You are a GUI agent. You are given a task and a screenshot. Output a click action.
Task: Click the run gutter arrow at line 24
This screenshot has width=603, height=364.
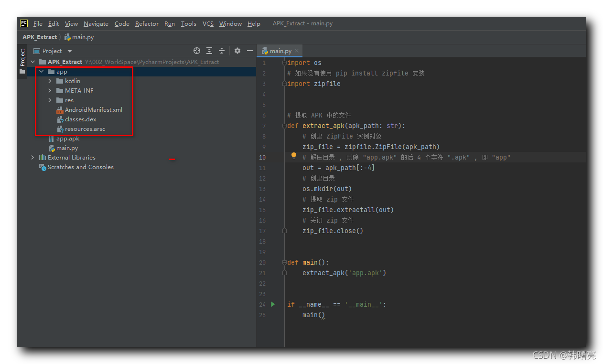(273, 304)
